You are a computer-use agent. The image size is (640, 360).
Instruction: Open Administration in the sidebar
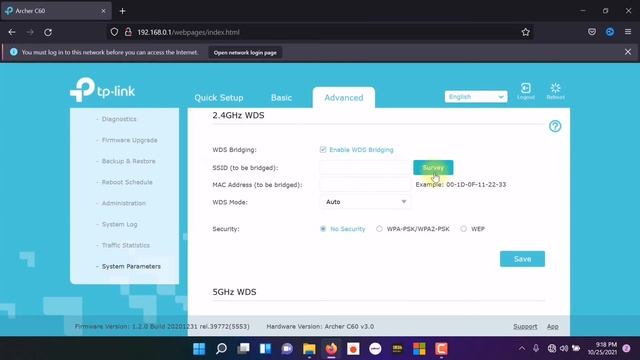tap(124, 203)
